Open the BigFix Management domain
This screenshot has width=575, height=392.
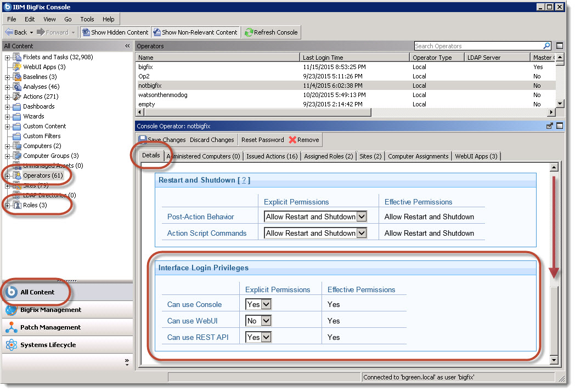click(50, 310)
